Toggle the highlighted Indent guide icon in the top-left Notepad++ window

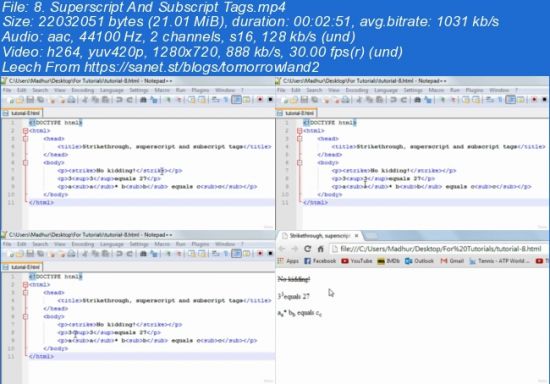click(x=236, y=100)
